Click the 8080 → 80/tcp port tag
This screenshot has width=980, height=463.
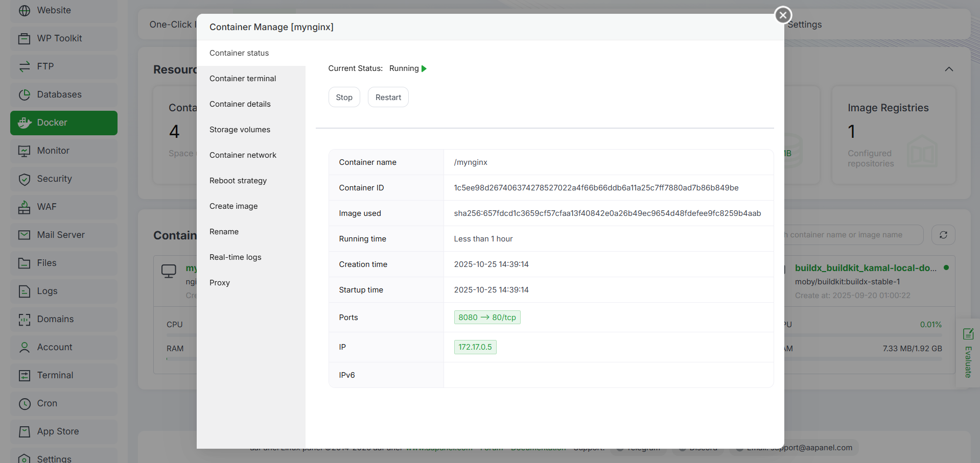(487, 318)
